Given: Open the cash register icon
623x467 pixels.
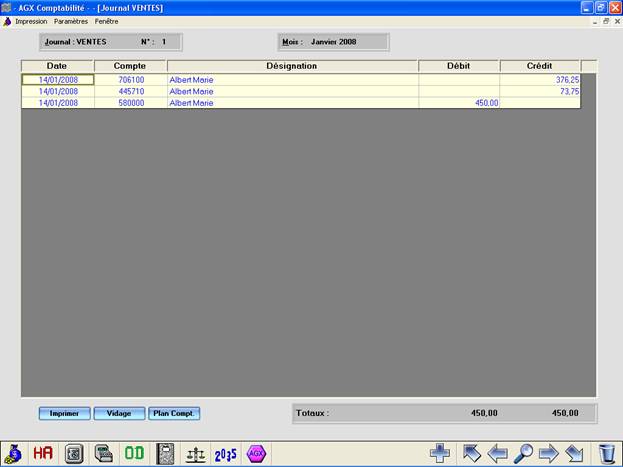Looking at the screenshot, I should [103, 453].
